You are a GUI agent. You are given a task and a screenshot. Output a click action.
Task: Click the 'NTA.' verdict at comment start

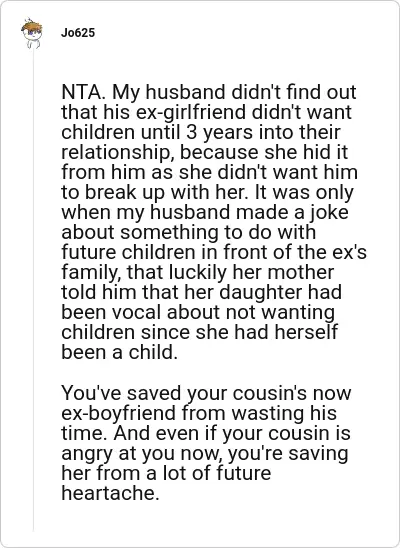pos(83,92)
